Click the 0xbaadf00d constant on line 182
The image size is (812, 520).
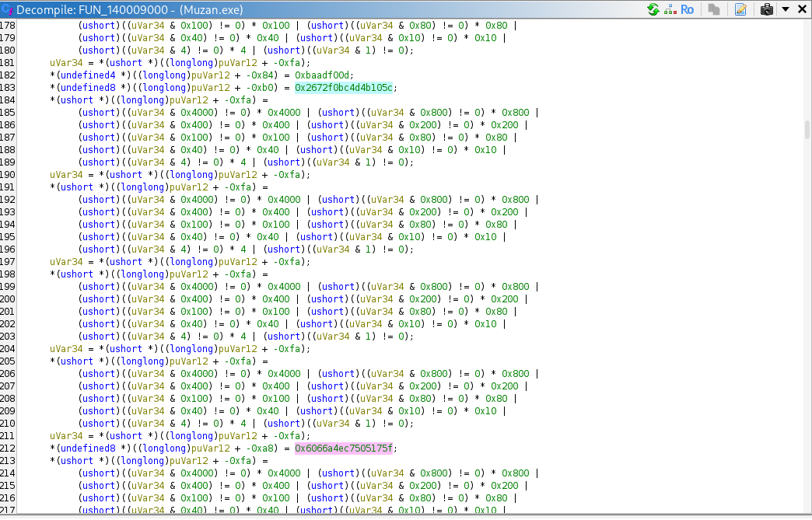tap(324, 75)
